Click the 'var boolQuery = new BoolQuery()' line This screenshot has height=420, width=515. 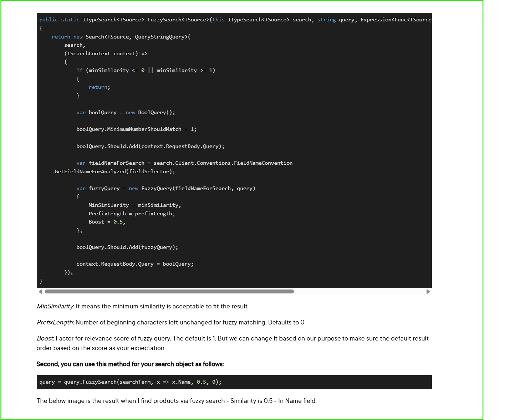[126, 112]
